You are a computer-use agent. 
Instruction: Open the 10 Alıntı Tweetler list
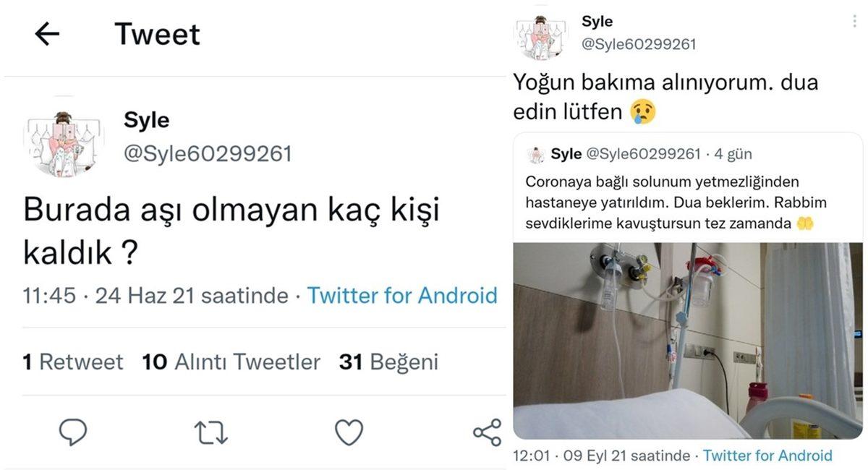tap(230, 362)
